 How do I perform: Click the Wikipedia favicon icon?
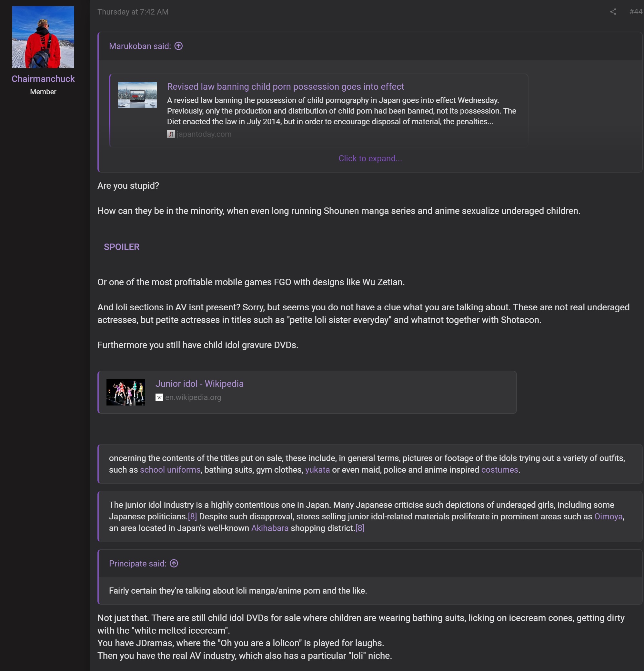tap(159, 397)
